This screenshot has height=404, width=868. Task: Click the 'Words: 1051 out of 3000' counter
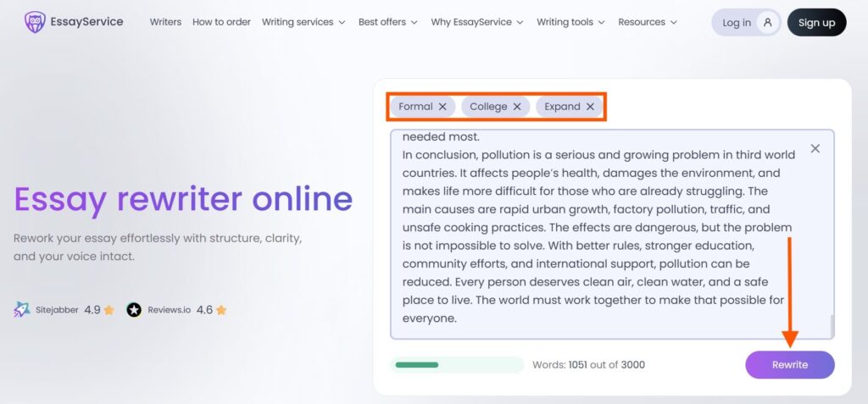pyautogui.click(x=588, y=365)
